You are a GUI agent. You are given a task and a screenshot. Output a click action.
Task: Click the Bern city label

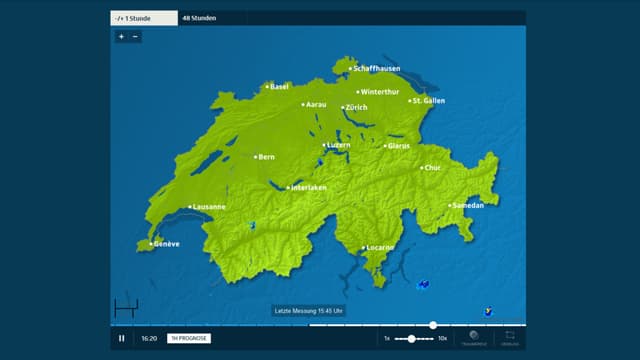coord(267,157)
